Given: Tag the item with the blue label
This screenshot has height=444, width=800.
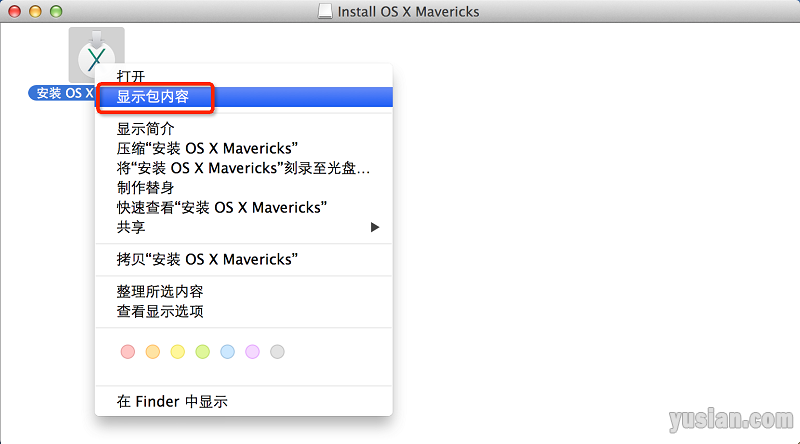Looking at the screenshot, I should [227, 352].
